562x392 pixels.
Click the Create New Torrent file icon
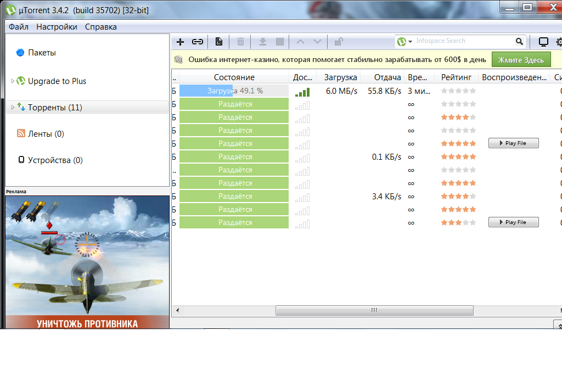218,42
